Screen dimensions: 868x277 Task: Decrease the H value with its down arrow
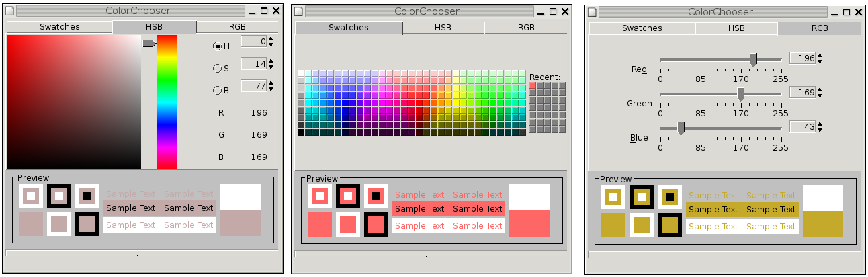(271, 44)
